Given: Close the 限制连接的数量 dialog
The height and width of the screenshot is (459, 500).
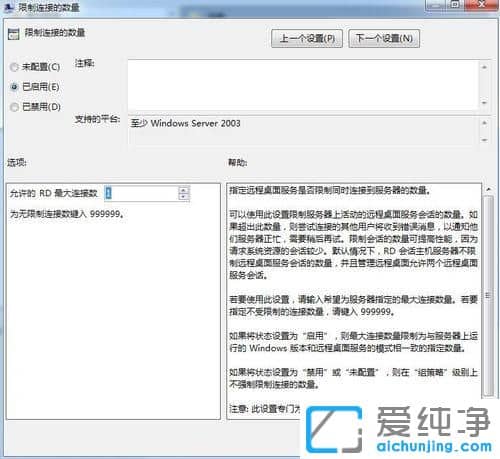Looking at the screenshot, I should coord(481,5).
